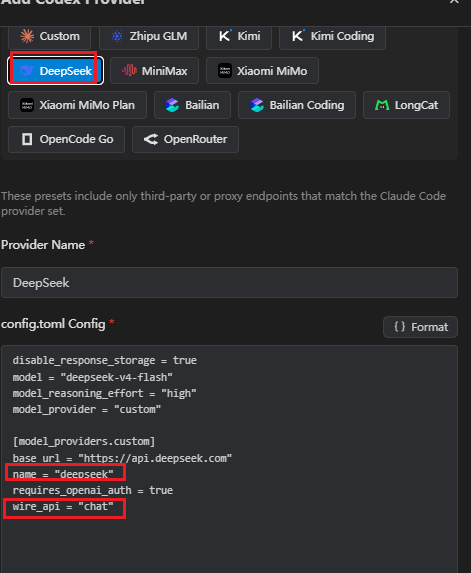Focus the Provider Name input field
Screen dimensions: 471x573
(x=229, y=283)
